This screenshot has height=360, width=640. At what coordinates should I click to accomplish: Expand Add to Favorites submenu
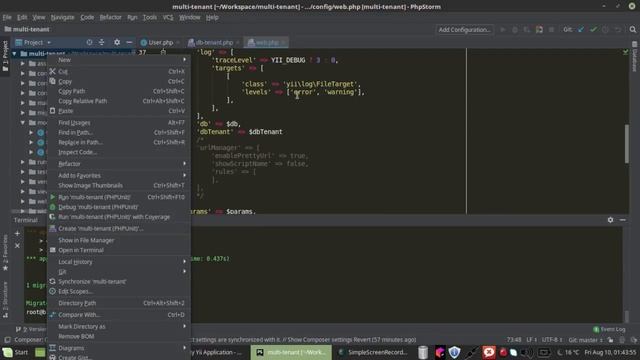click(118, 176)
